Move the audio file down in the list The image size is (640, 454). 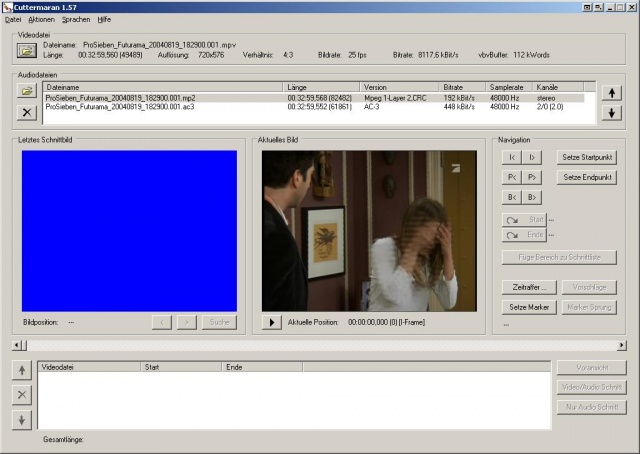pos(613,113)
